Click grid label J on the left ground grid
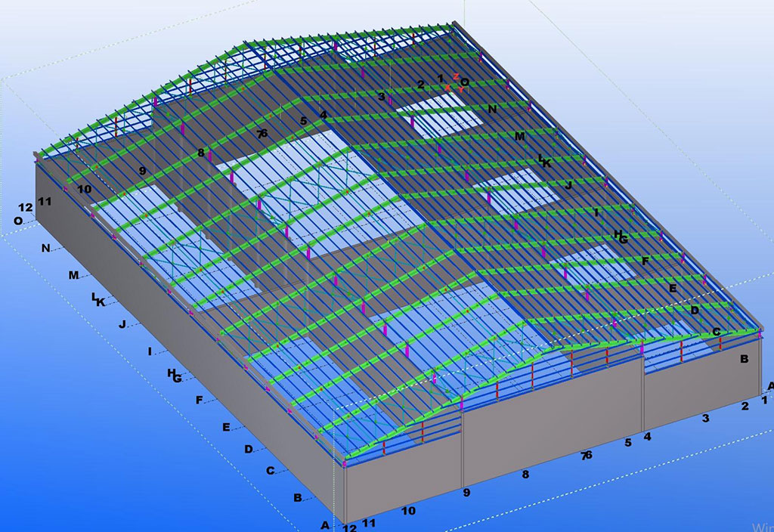 click(122, 323)
